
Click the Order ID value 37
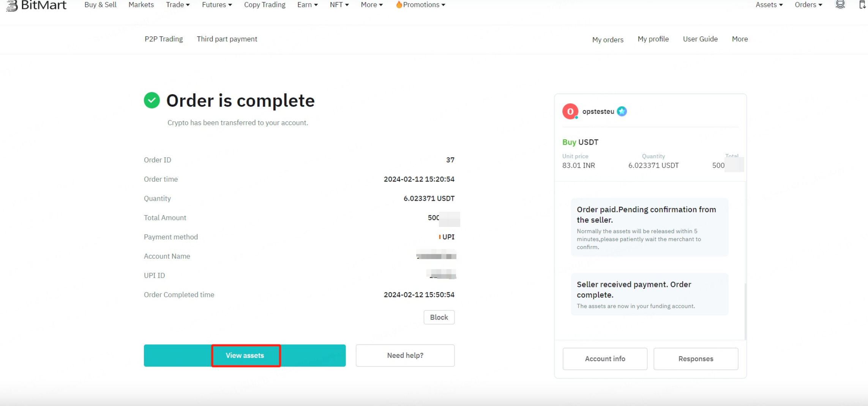point(450,160)
